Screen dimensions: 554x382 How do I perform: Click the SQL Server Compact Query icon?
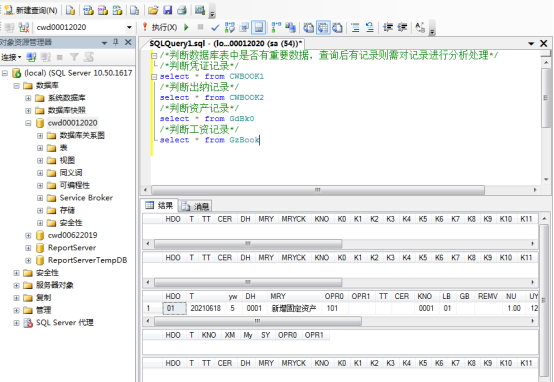tap(134, 10)
